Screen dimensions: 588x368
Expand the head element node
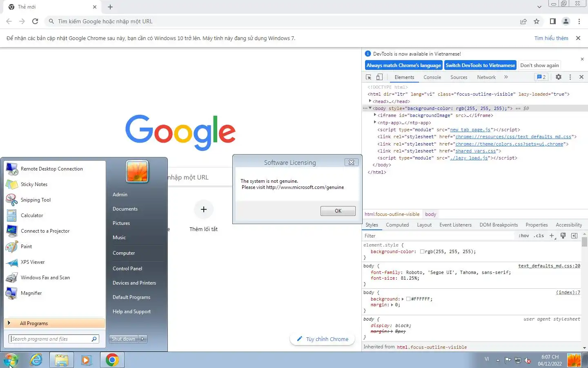tap(370, 101)
